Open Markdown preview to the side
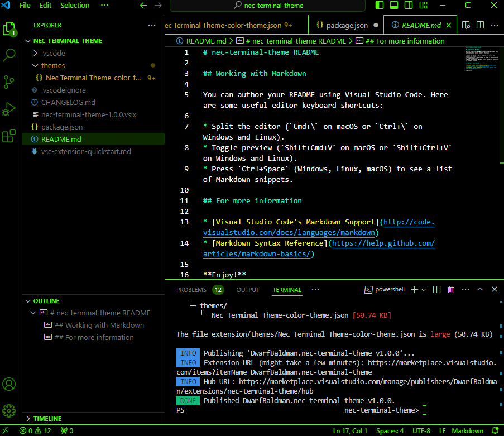 click(x=465, y=25)
